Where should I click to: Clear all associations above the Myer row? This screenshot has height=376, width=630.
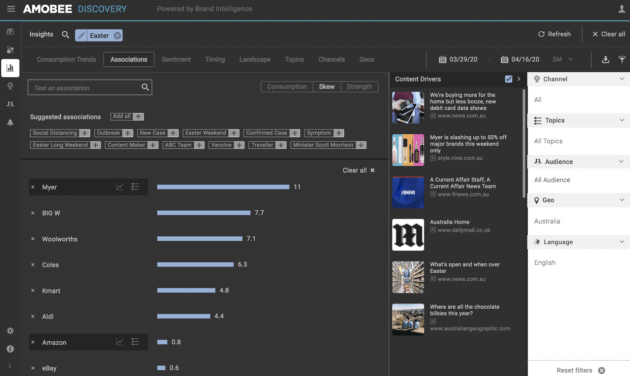coord(358,170)
